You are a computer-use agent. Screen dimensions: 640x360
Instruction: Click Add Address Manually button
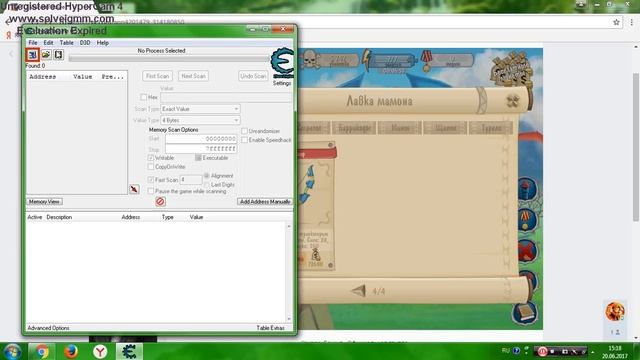click(x=265, y=202)
